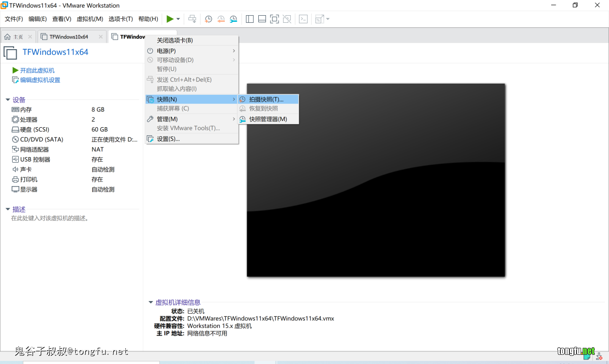The image size is (609, 364).
Task: Open snapshot manager from the toolbar
Action: [x=233, y=19]
